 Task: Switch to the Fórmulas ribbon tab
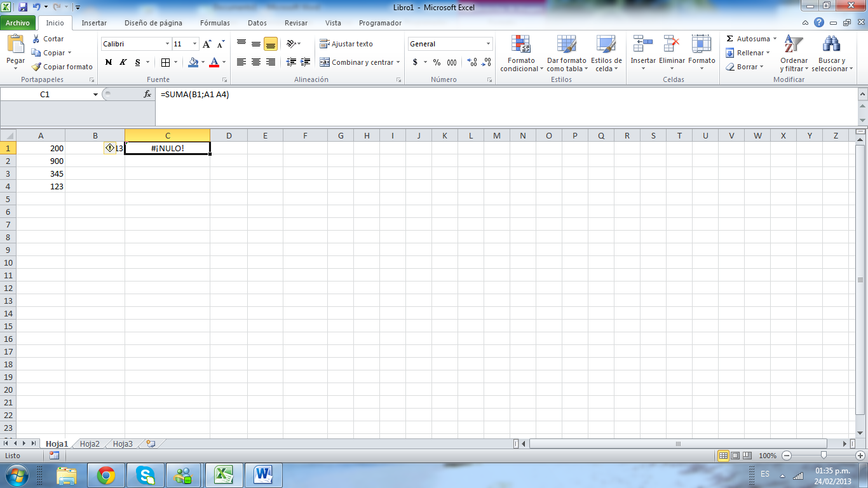[x=215, y=23]
